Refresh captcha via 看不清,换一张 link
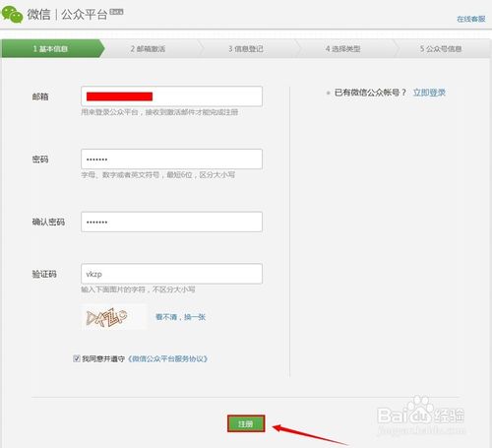Viewport: 492px width, 448px height. tap(180, 317)
